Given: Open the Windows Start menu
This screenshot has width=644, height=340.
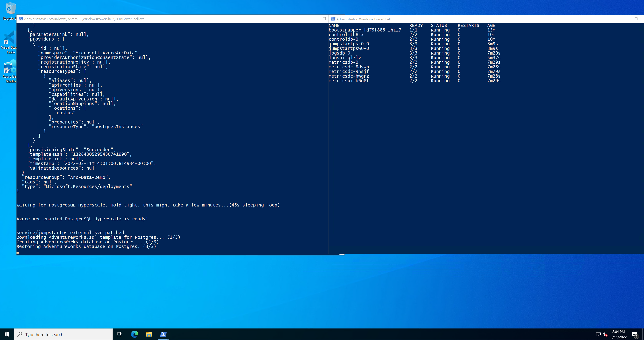Looking at the screenshot, I should click(x=7, y=334).
